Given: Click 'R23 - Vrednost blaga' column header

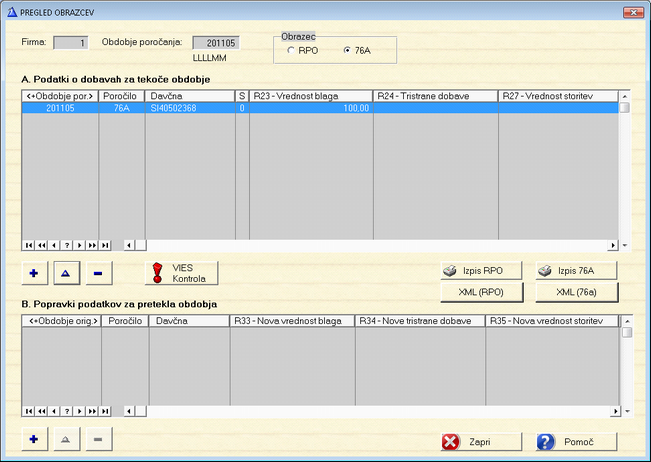Looking at the screenshot, I should (311, 96).
